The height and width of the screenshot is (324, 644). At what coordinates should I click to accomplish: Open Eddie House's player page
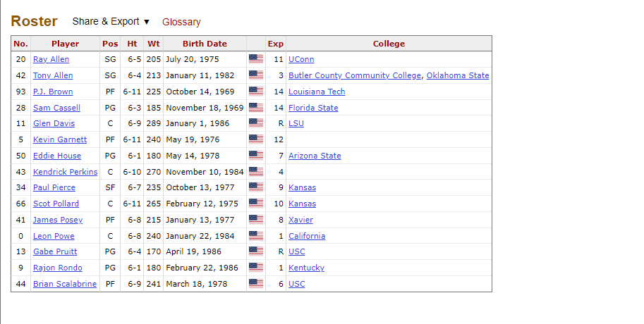(x=57, y=156)
